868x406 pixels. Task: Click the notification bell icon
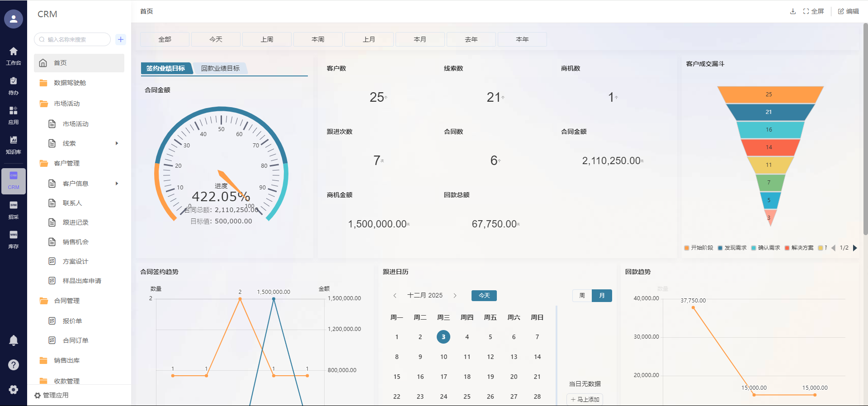(x=14, y=340)
